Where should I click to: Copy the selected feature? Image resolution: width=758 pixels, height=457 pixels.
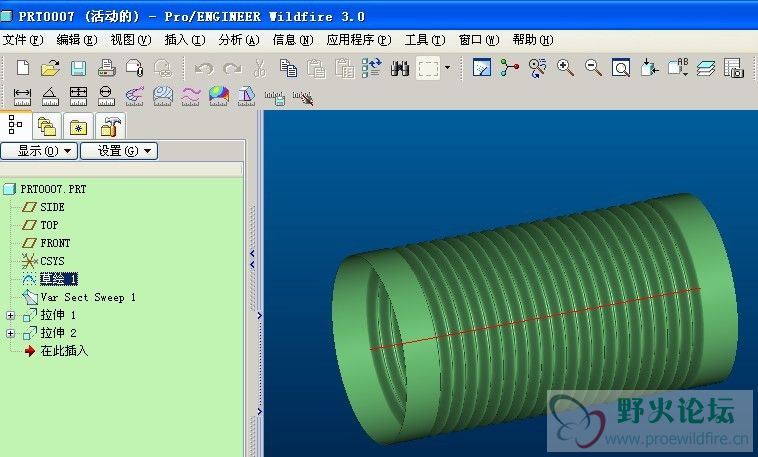[x=289, y=68]
